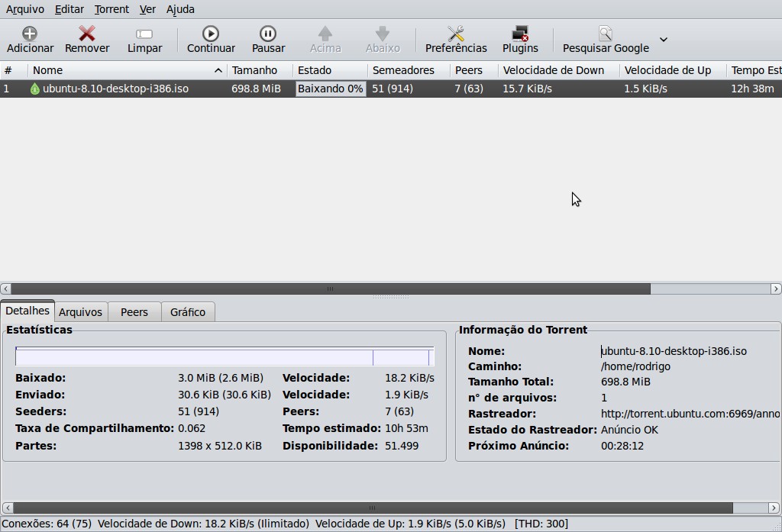Sort by the Nome column header

(x=128, y=70)
